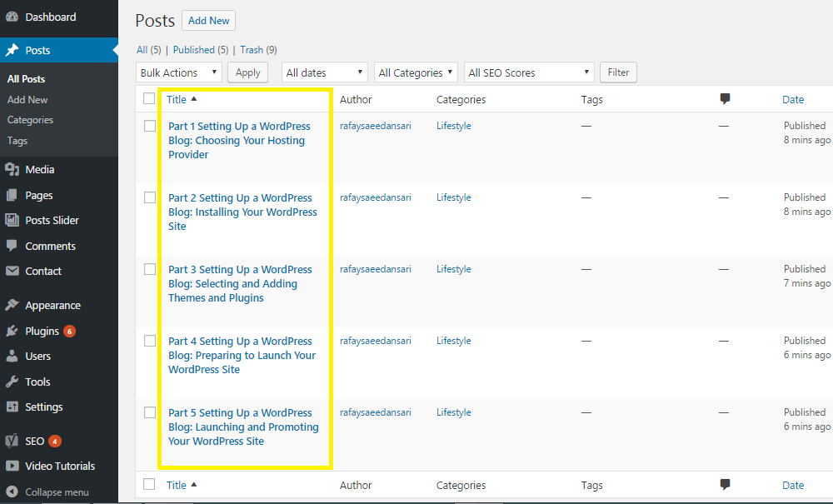The height and width of the screenshot is (504, 833).
Task: Check the Part 3 post checkbox
Action: coord(150,269)
